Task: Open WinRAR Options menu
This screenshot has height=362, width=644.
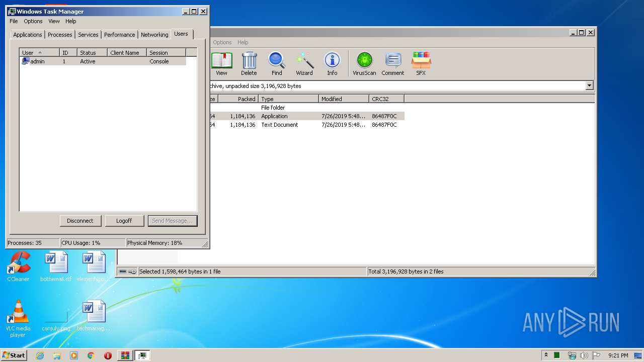Action: point(222,42)
